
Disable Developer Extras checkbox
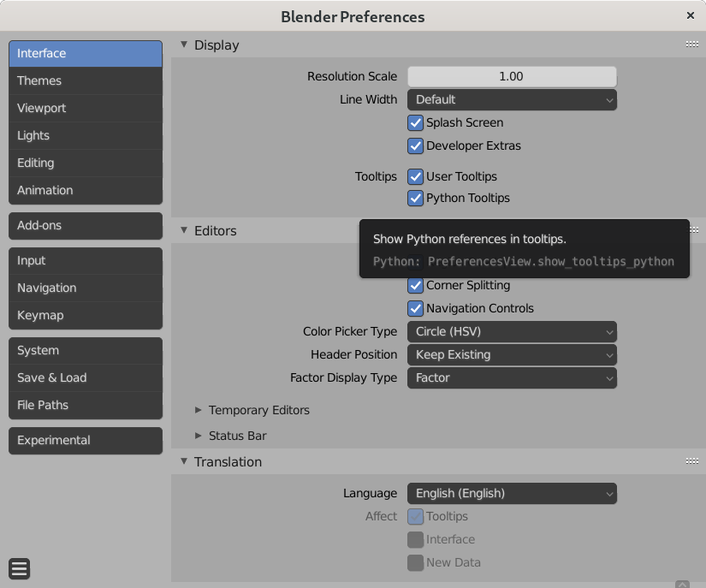coord(415,146)
